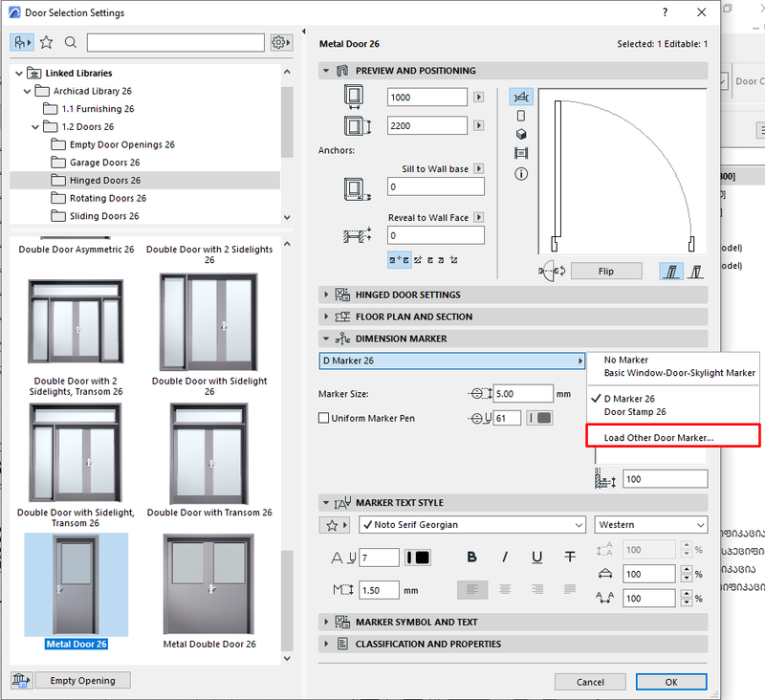The width and height of the screenshot is (765, 700).
Task: Confirm settings with OK
Action: point(671,682)
